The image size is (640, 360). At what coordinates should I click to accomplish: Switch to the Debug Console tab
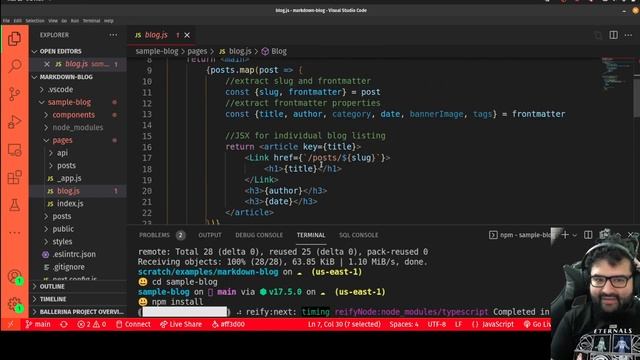point(259,235)
